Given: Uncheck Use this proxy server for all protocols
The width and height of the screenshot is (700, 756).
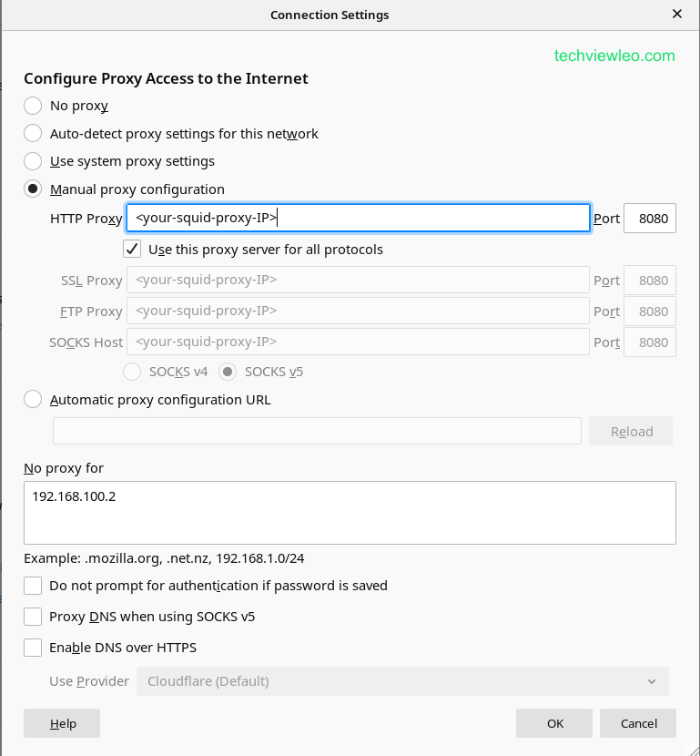Looking at the screenshot, I should 132,249.
